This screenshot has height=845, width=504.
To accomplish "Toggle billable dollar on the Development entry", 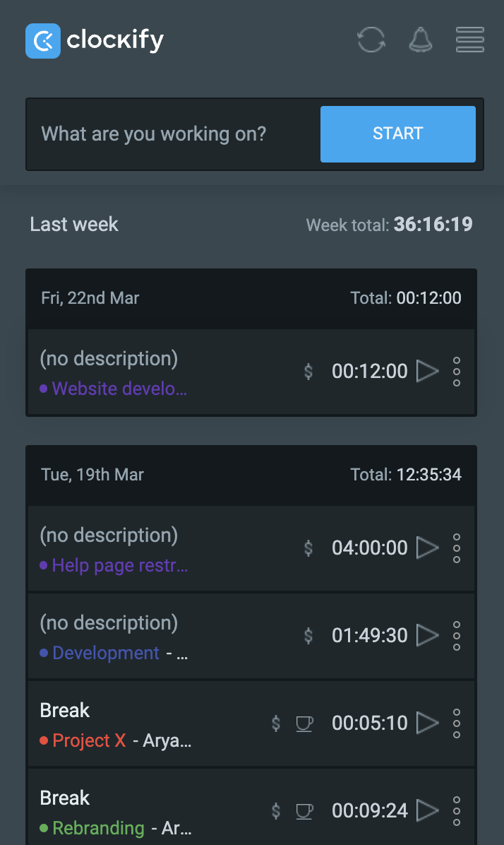I will [308, 636].
